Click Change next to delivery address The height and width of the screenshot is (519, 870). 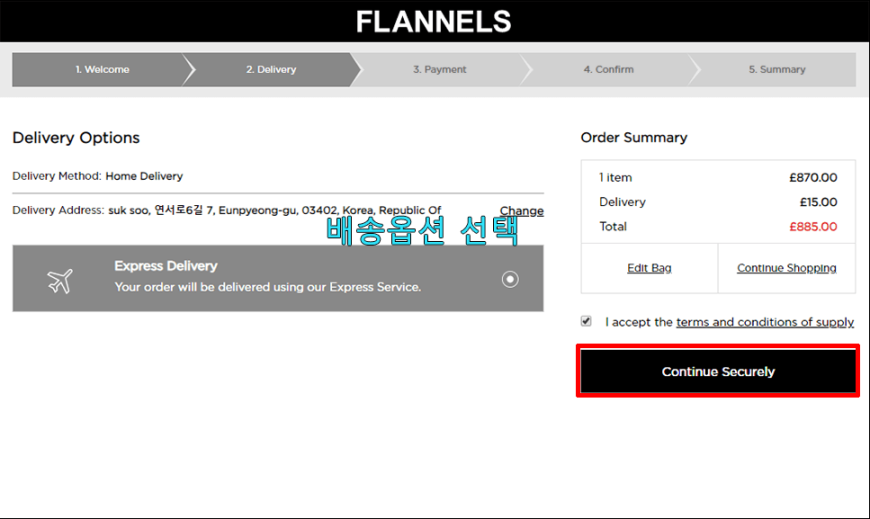(521, 211)
